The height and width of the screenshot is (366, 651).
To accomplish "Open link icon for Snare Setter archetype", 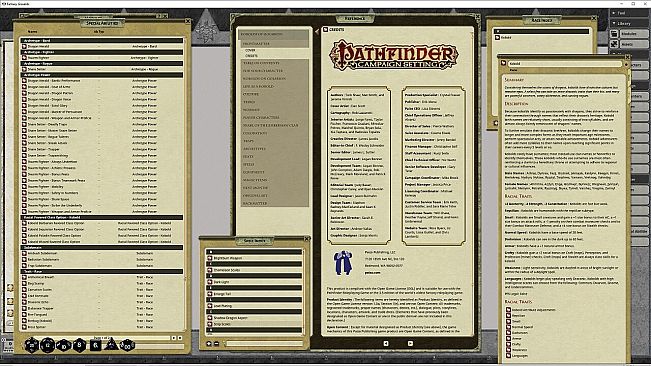I will [24, 69].
